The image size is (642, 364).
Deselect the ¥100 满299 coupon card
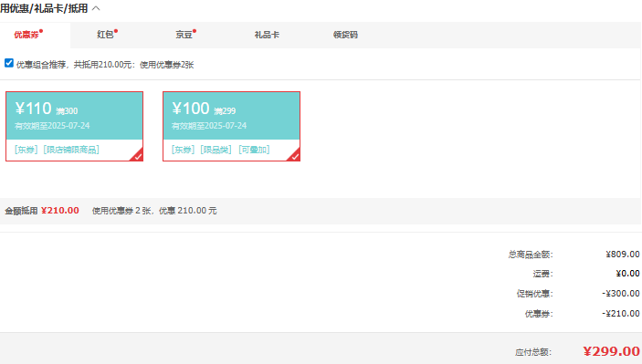click(x=231, y=126)
